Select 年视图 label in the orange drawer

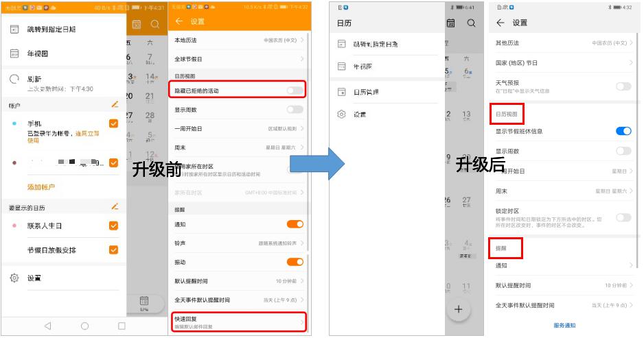(38, 53)
